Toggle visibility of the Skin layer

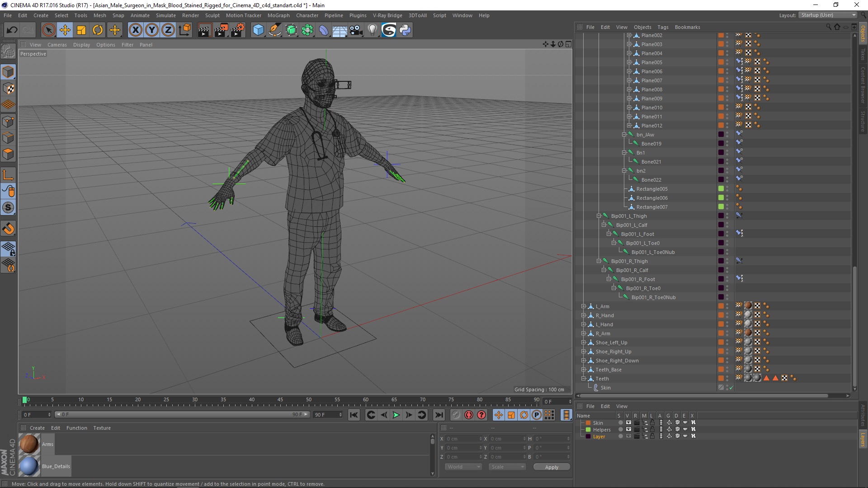coord(628,423)
